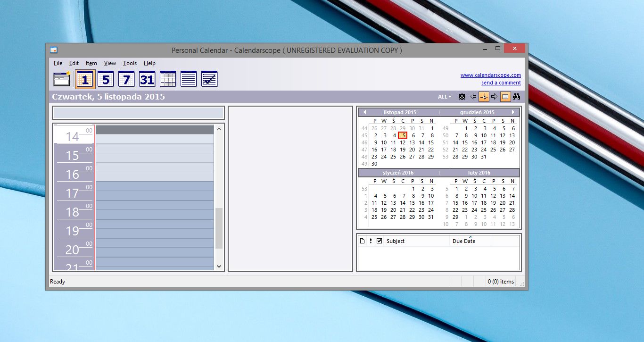Sort tasks by the document icon column
644x342 pixels.
(363, 241)
